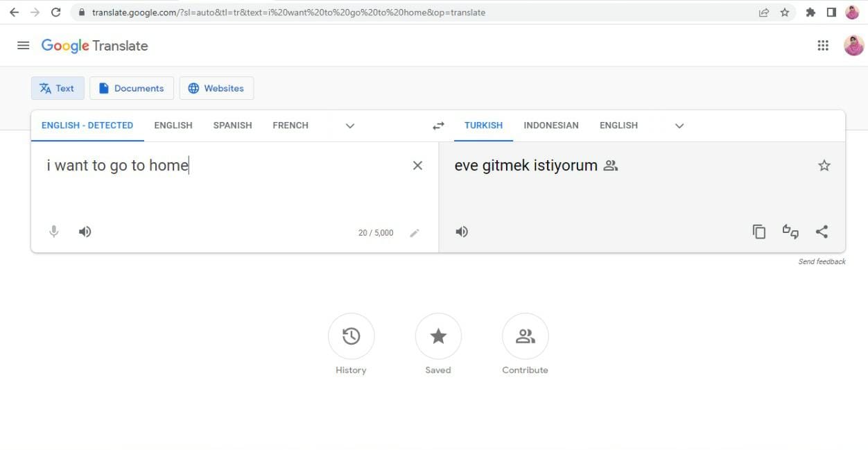Go forward in browser history
The image size is (868, 450).
pyautogui.click(x=35, y=12)
